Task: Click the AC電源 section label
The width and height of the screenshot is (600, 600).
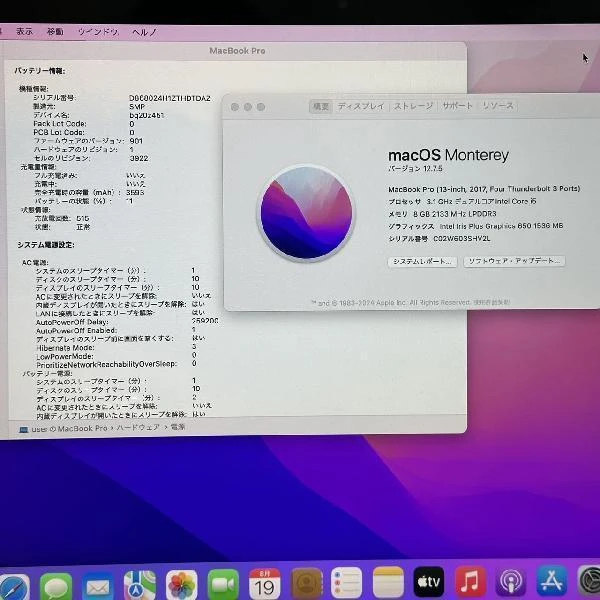Action: tap(35, 262)
